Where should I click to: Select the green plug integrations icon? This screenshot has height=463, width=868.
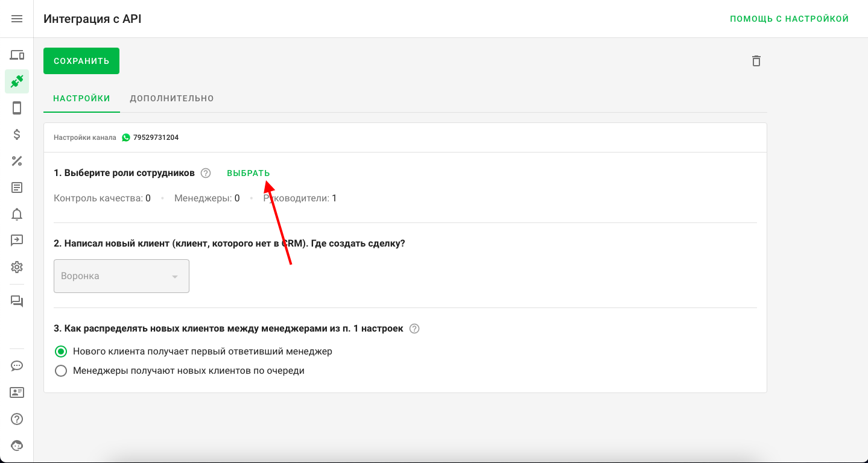[x=17, y=81]
